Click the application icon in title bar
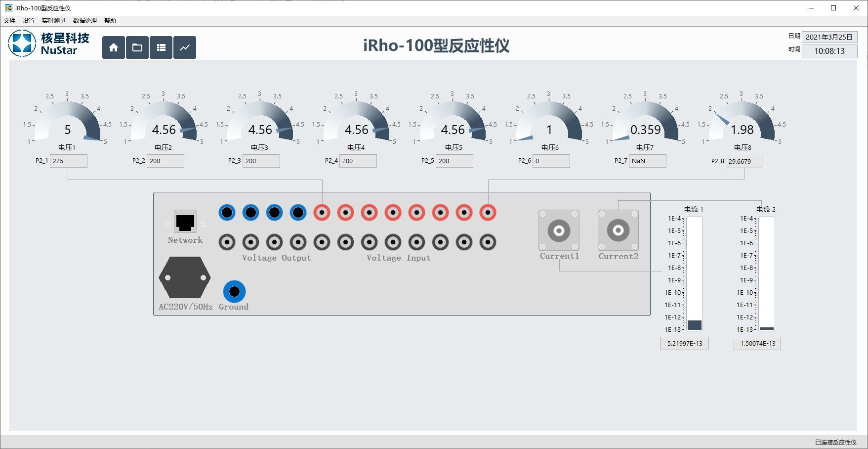This screenshot has width=868, height=449. point(8,8)
